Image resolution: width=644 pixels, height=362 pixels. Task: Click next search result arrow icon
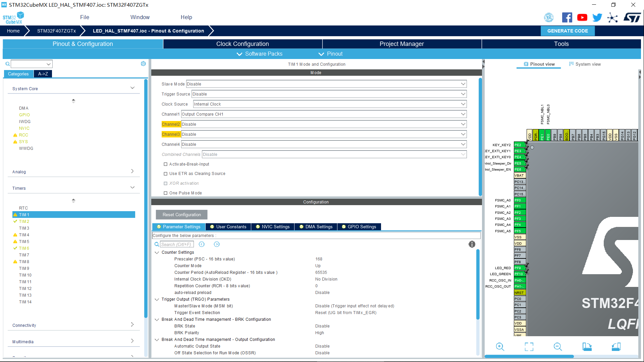[x=217, y=244]
